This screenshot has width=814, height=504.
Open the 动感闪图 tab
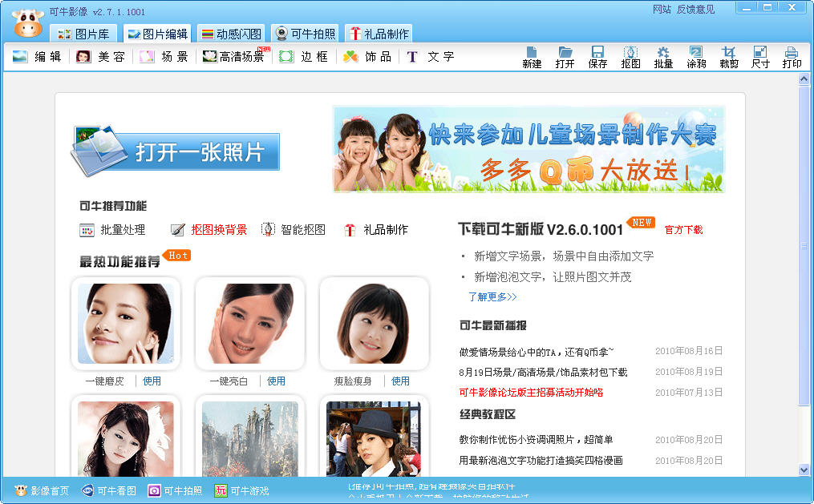tap(231, 34)
